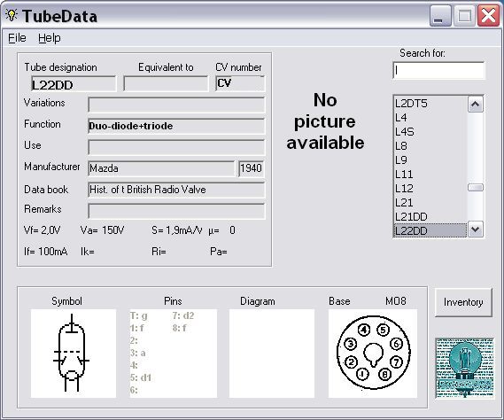Click the scroll down arrow of tube list
Image resolution: width=504 pixels, height=420 pixels.
tap(476, 229)
